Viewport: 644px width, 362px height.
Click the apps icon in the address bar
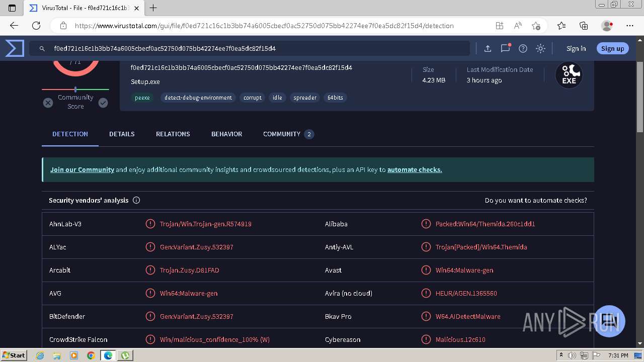point(499,26)
